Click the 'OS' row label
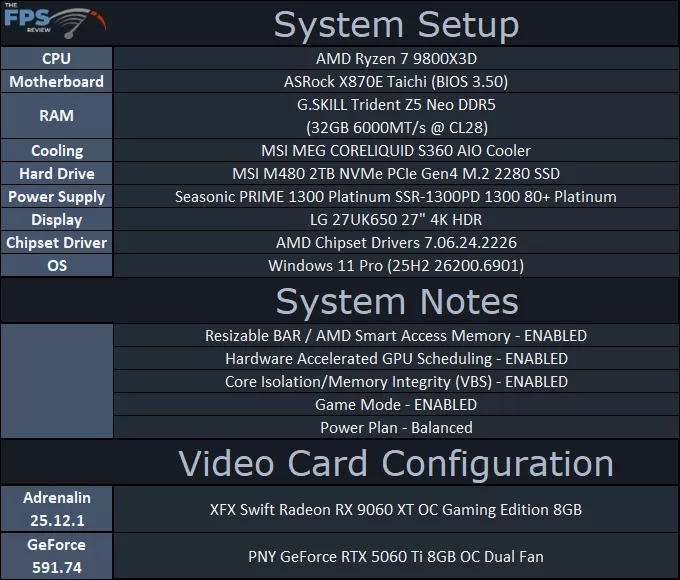Screen dimensions: 680x580 57,265
